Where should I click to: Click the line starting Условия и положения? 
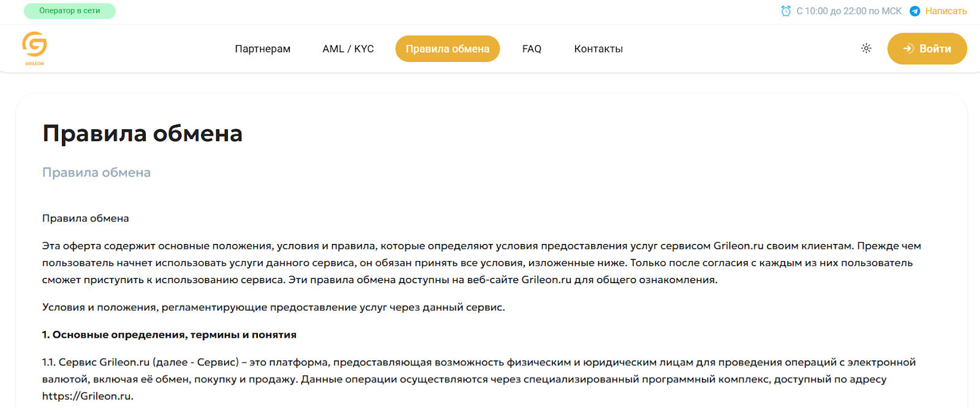click(x=273, y=307)
